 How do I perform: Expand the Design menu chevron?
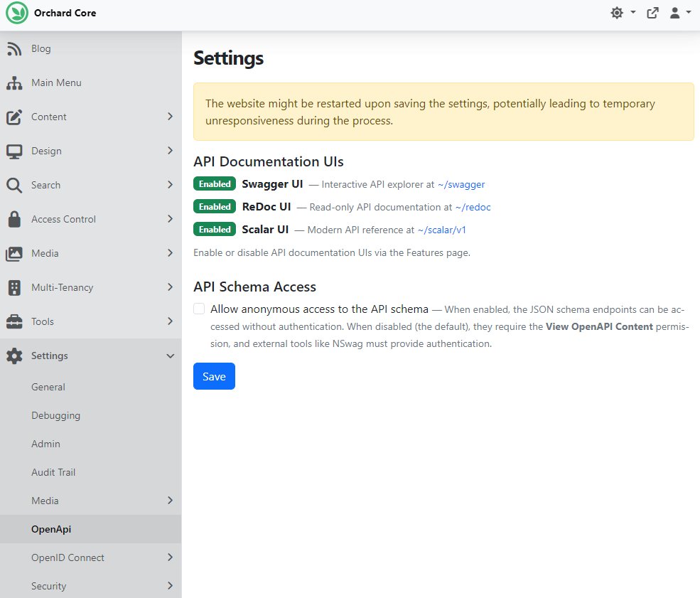tap(170, 151)
